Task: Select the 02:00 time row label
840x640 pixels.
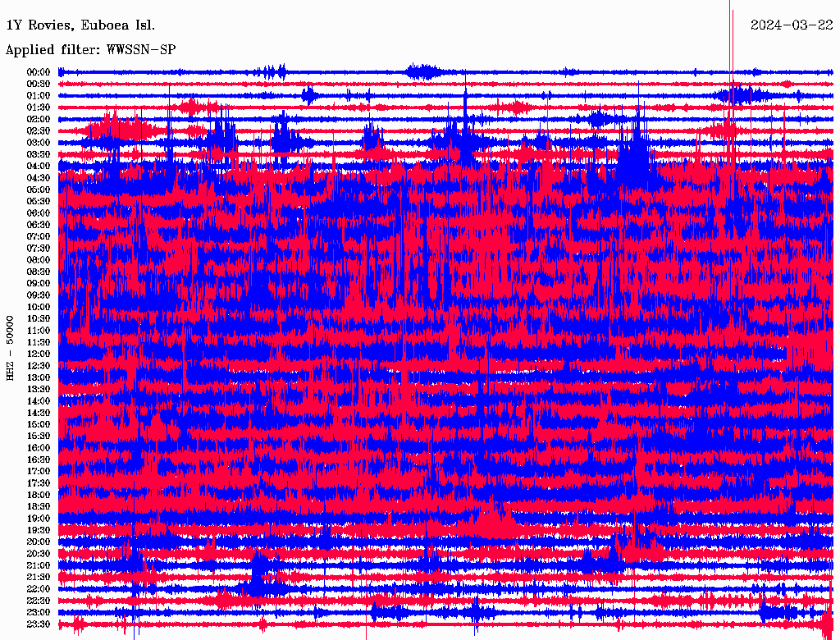Action: 39,119
